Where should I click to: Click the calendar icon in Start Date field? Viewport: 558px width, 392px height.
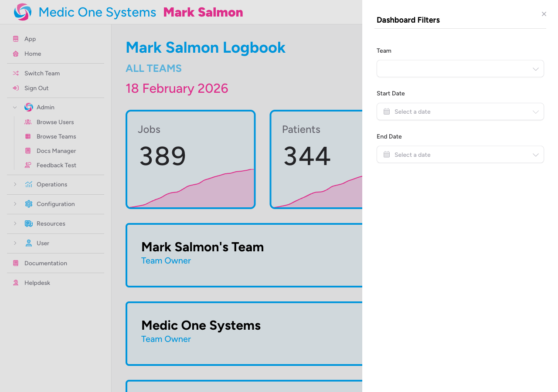pos(386,112)
